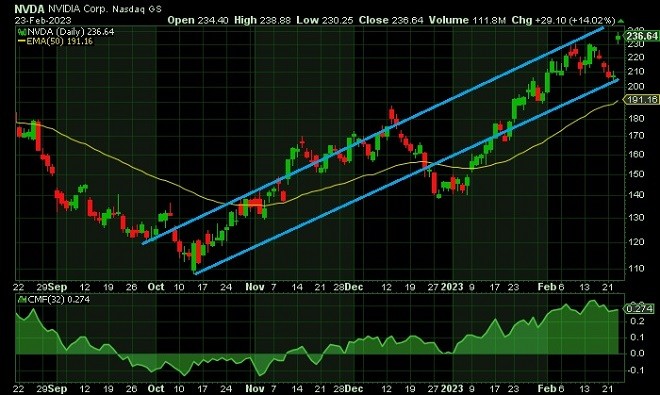Click the Nasdaq GS exchange label
The image size is (660, 395).
137,9
